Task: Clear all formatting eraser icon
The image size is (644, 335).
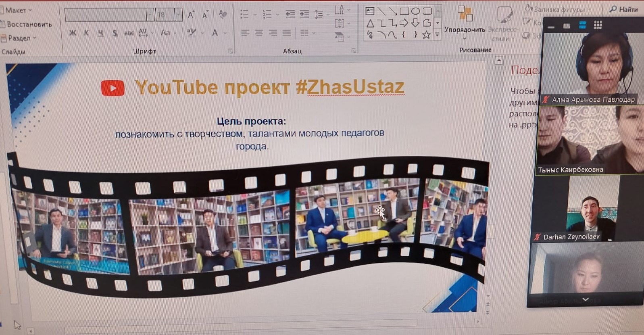Action: pyautogui.click(x=223, y=15)
